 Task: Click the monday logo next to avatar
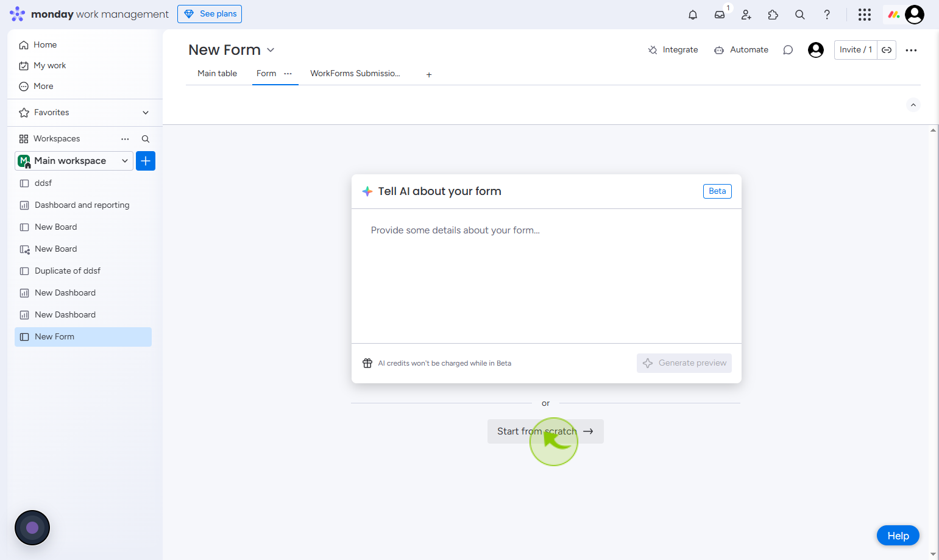894,15
